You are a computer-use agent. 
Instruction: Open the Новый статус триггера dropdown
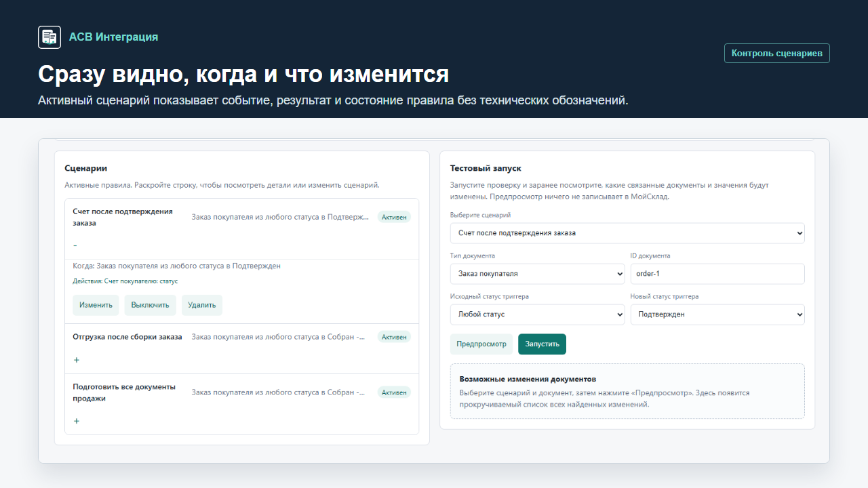pyautogui.click(x=717, y=314)
